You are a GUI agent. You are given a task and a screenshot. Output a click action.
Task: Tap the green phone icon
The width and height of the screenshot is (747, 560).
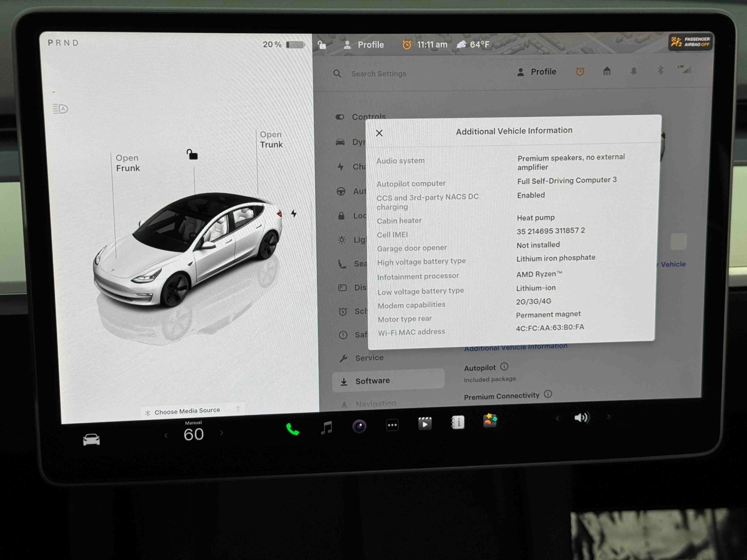293,429
